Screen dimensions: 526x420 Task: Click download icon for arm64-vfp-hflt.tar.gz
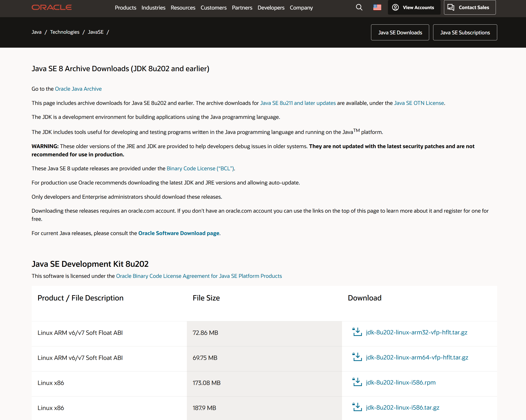(357, 357)
